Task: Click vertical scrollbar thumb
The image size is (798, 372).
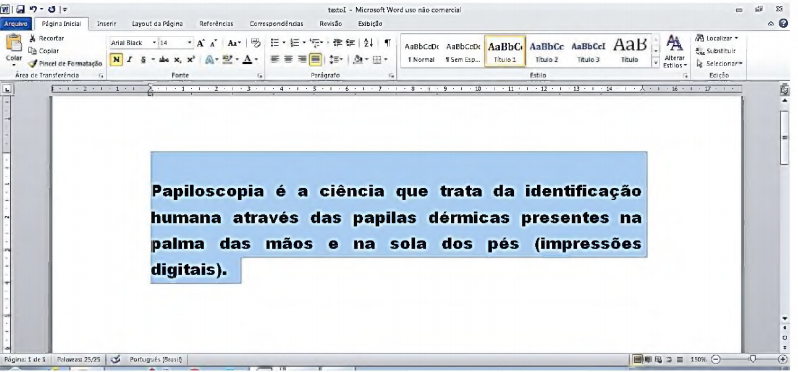Action: 784,137
